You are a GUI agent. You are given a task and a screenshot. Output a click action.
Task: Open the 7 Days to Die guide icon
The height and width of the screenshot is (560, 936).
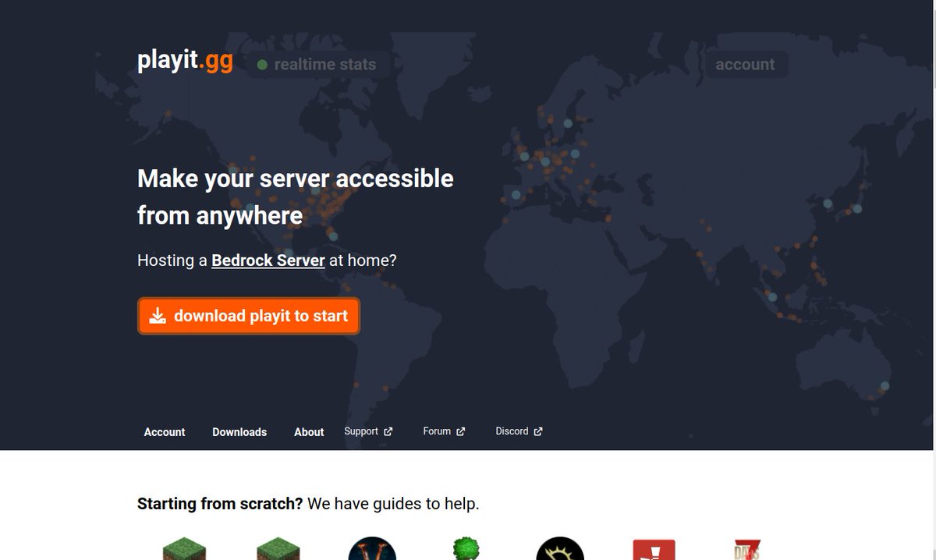coord(747,550)
